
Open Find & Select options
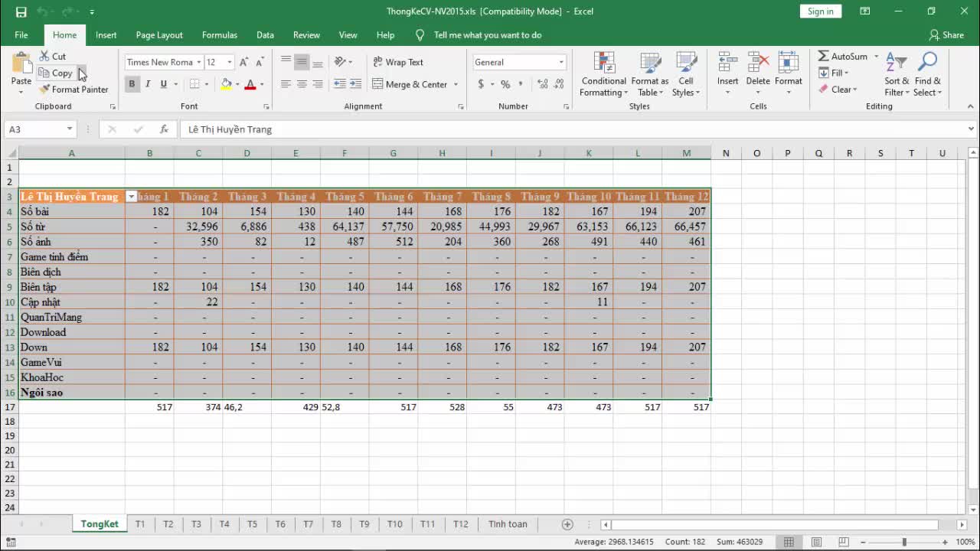tap(928, 74)
